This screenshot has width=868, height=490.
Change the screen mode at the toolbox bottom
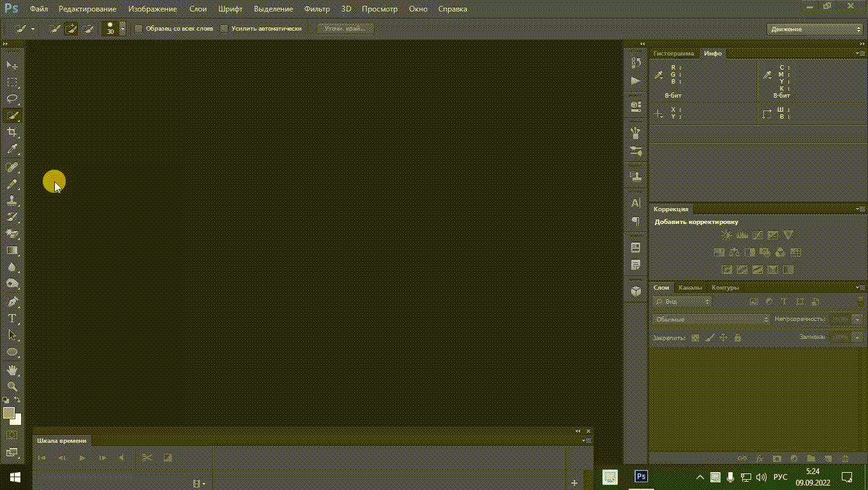[12, 452]
